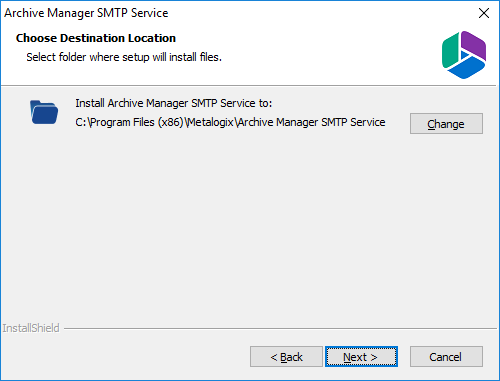Click the InstallShield label
The image size is (500, 381).
coord(31,328)
